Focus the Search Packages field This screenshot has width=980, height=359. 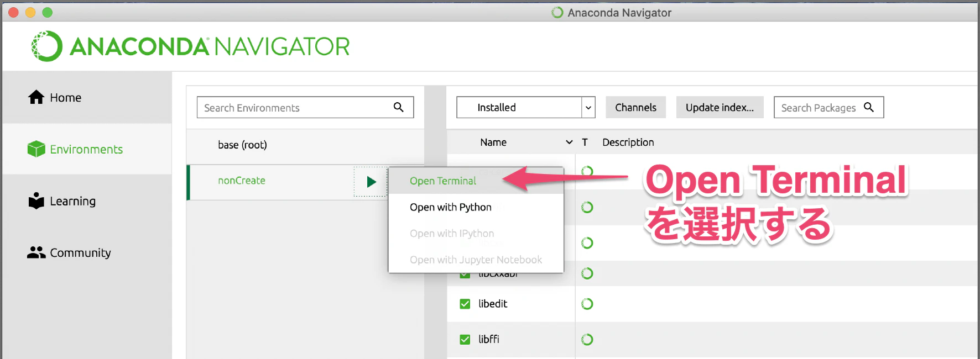[x=828, y=107]
